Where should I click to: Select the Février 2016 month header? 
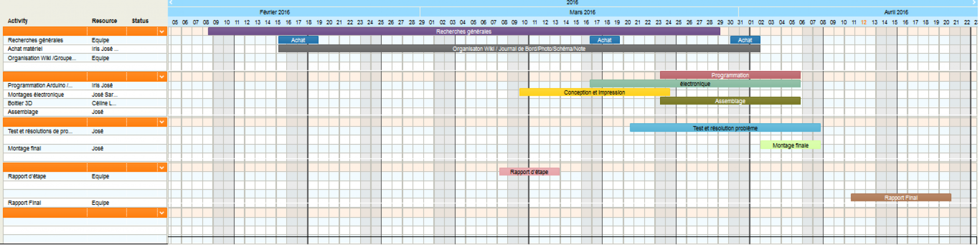(x=275, y=12)
